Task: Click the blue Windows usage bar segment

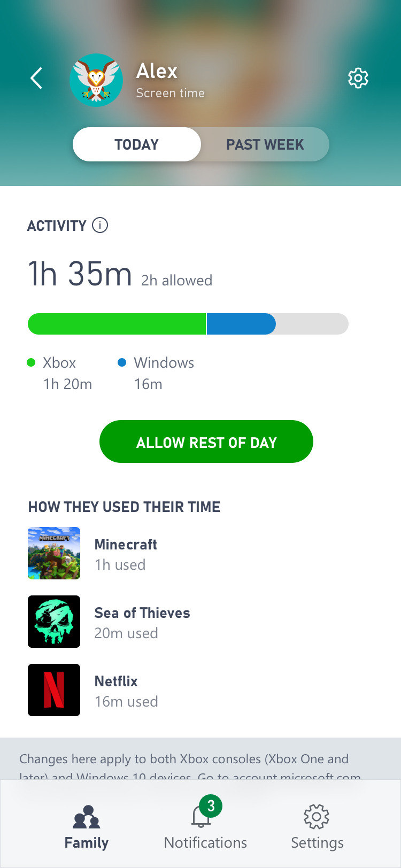Action: tap(241, 324)
